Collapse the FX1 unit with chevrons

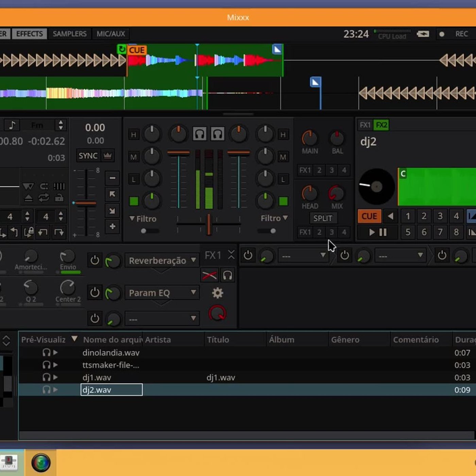[231, 255]
